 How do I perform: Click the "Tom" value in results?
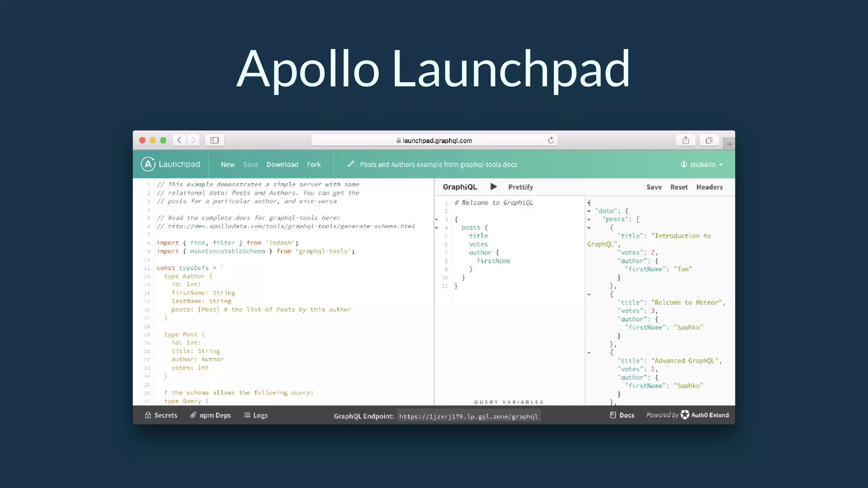coord(682,269)
